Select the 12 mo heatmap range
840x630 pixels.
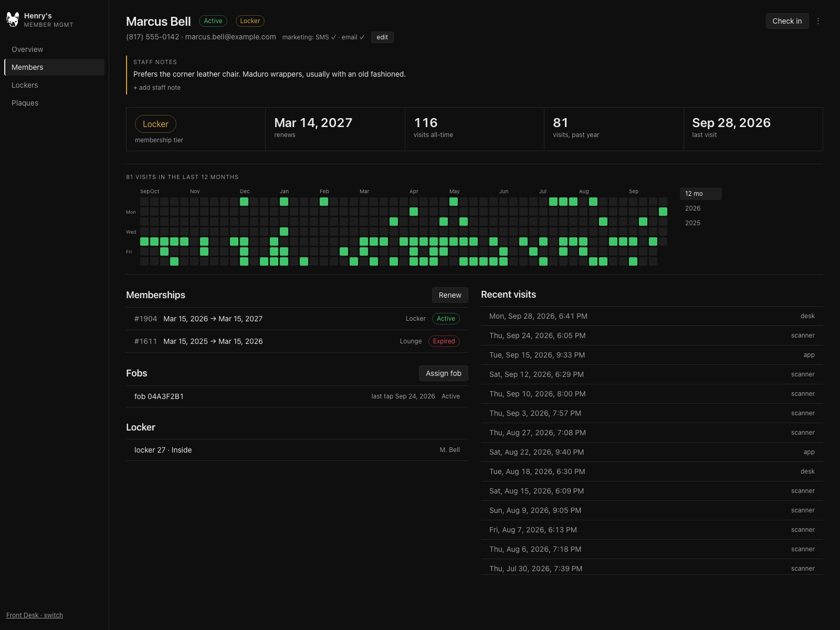pos(700,194)
